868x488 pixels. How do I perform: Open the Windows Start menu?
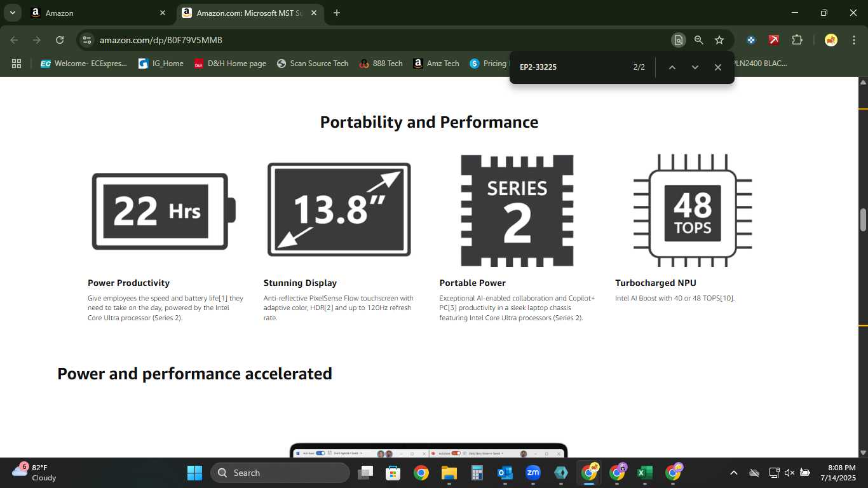pyautogui.click(x=194, y=473)
